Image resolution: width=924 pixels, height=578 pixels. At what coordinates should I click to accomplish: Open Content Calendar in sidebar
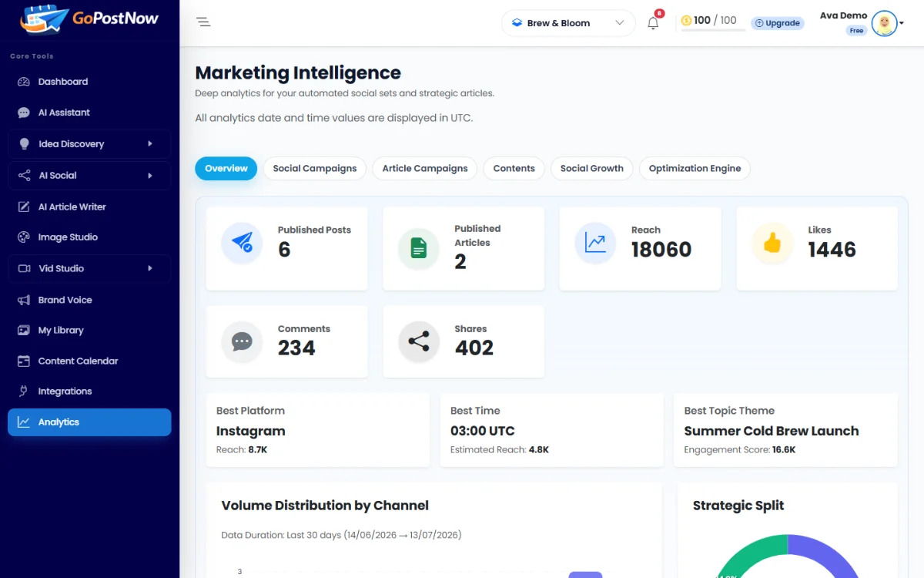tap(89, 361)
